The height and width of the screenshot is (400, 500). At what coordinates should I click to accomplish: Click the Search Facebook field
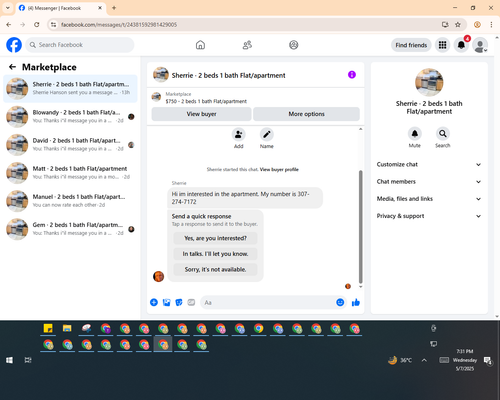coord(80,45)
